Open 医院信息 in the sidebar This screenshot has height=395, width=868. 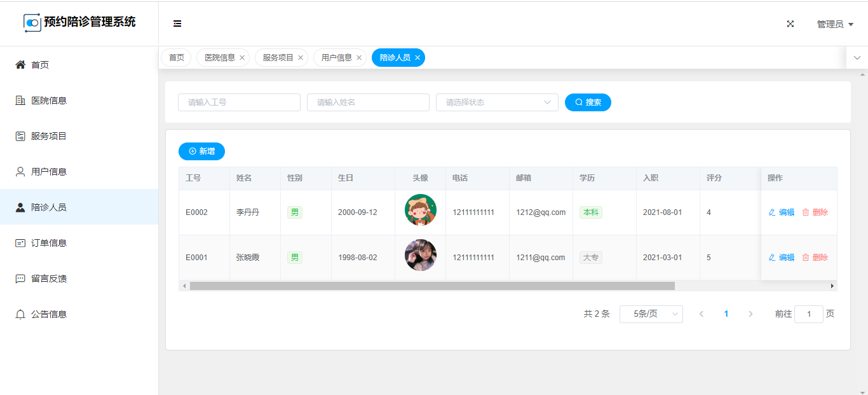coord(49,100)
